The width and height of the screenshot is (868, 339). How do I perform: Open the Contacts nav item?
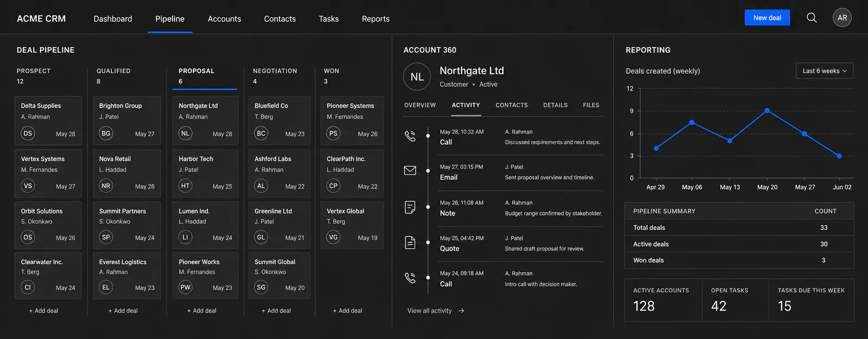point(280,18)
